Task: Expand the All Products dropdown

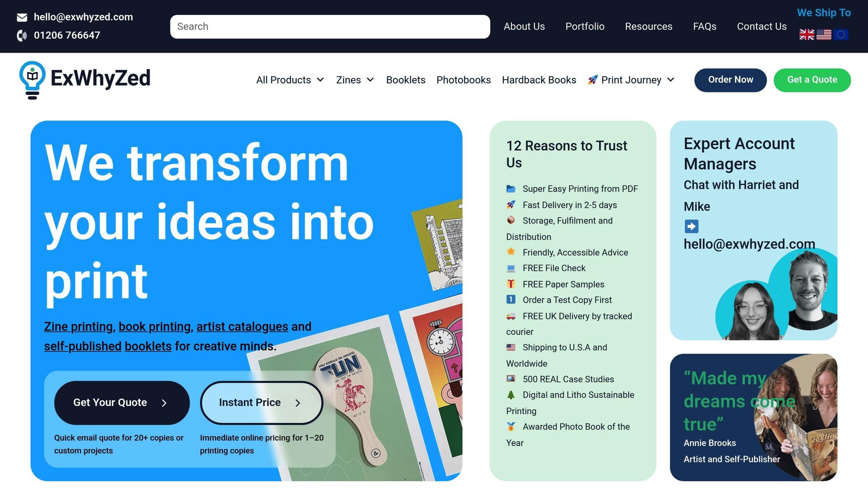Action: pyautogui.click(x=290, y=80)
